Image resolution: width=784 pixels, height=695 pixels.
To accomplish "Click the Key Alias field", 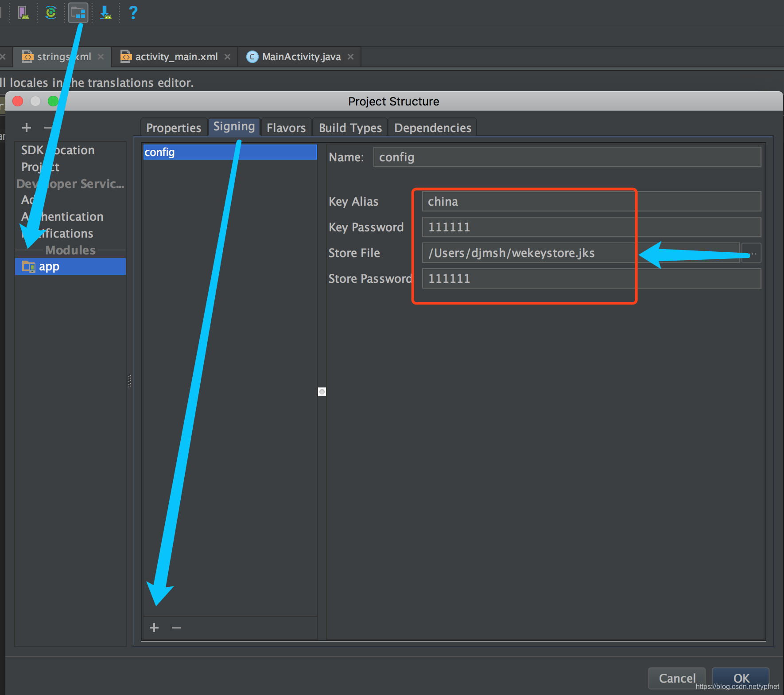I will point(591,202).
